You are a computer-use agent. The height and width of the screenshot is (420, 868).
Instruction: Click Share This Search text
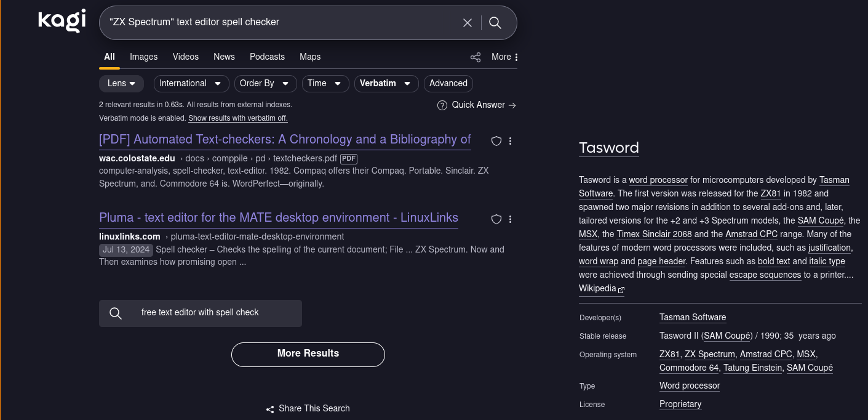314,409
